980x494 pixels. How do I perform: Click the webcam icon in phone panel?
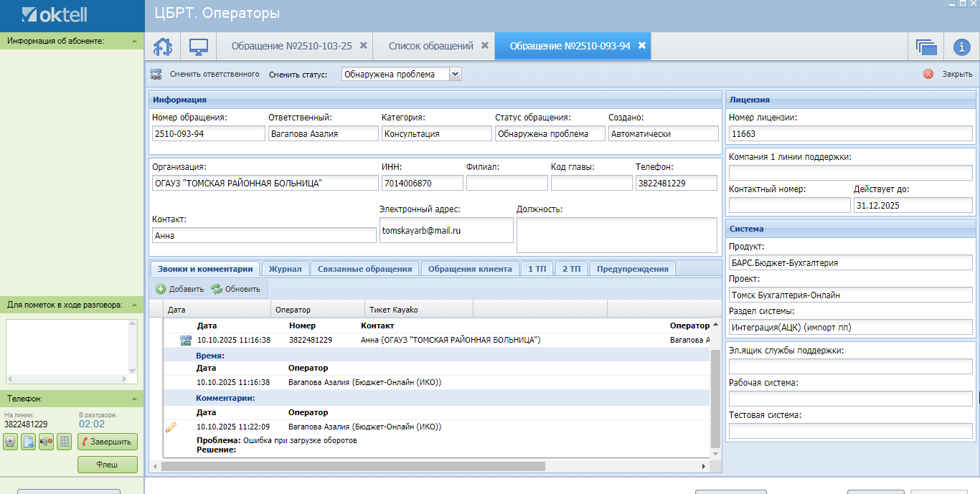point(11,442)
